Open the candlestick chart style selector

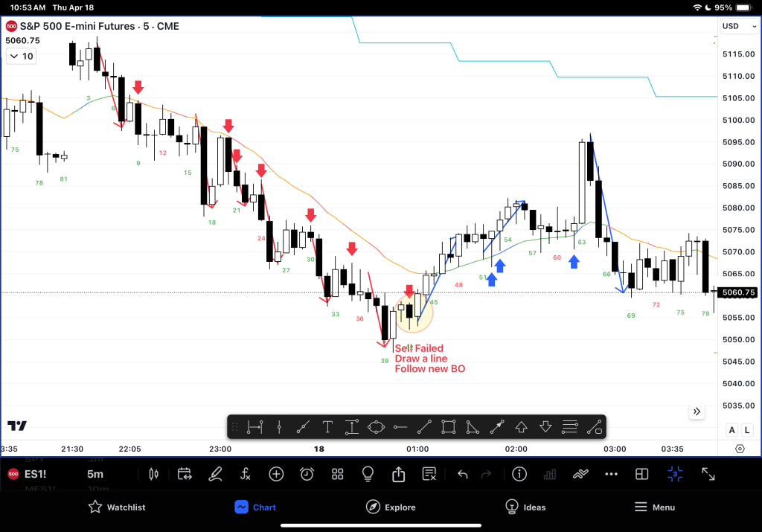155,474
